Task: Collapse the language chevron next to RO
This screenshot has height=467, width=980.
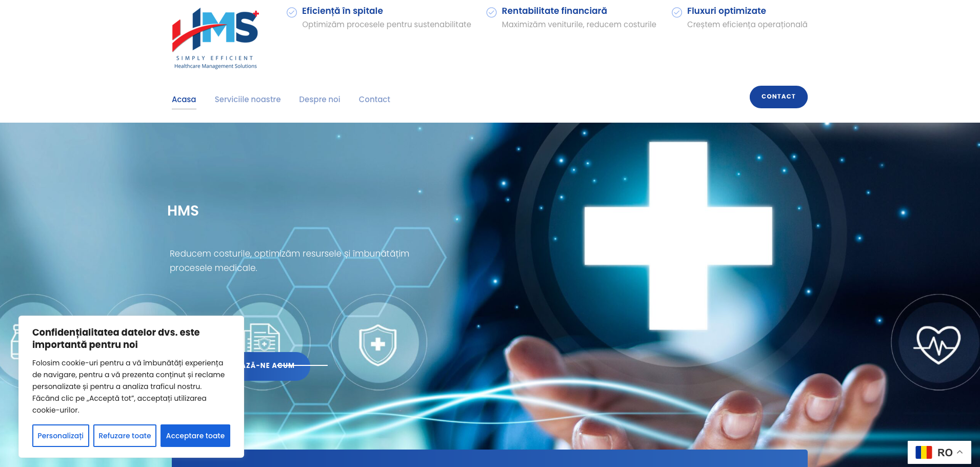Action: pos(961,451)
